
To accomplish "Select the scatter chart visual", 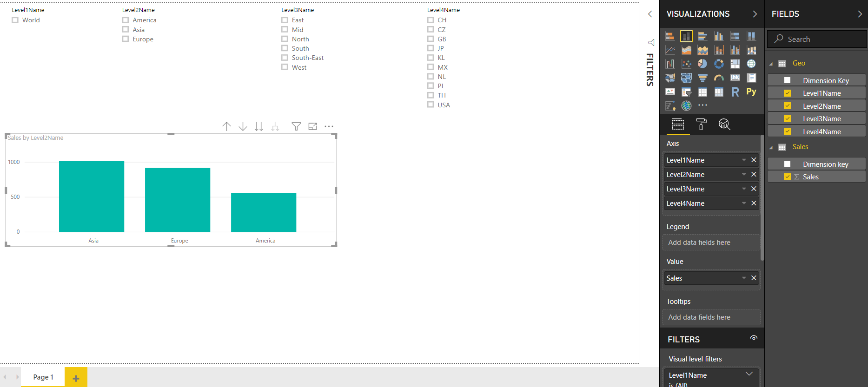I will (686, 64).
